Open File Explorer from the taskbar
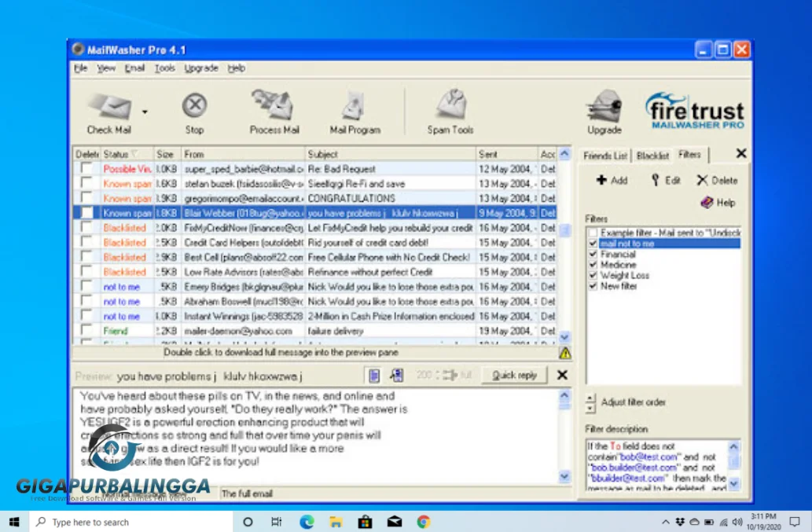The image size is (812, 532). (336, 522)
